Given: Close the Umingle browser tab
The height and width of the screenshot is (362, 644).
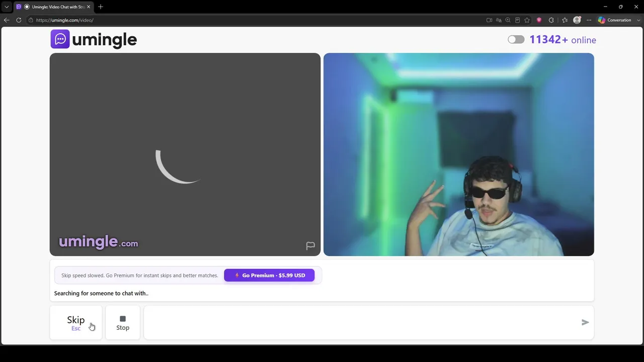Looking at the screenshot, I should click(x=89, y=7).
